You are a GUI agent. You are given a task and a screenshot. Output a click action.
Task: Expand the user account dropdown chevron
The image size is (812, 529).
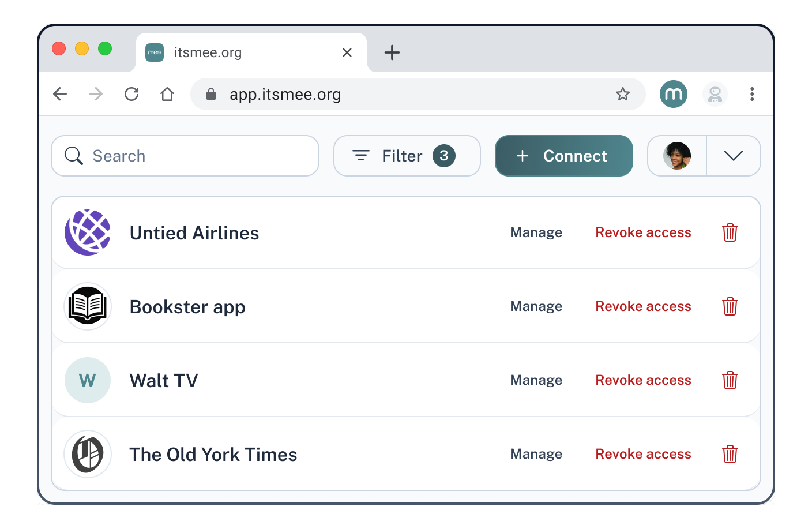coord(734,156)
